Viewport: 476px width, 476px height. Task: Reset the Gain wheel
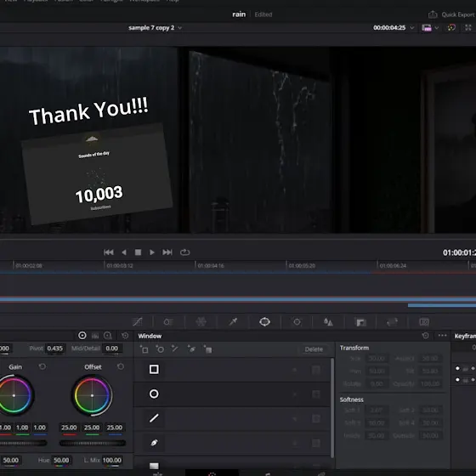(42, 366)
